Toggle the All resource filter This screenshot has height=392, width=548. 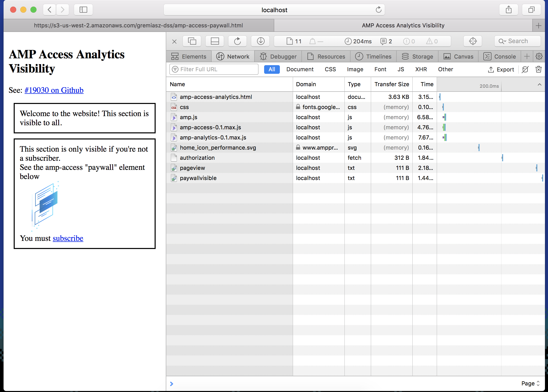(x=272, y=69)
